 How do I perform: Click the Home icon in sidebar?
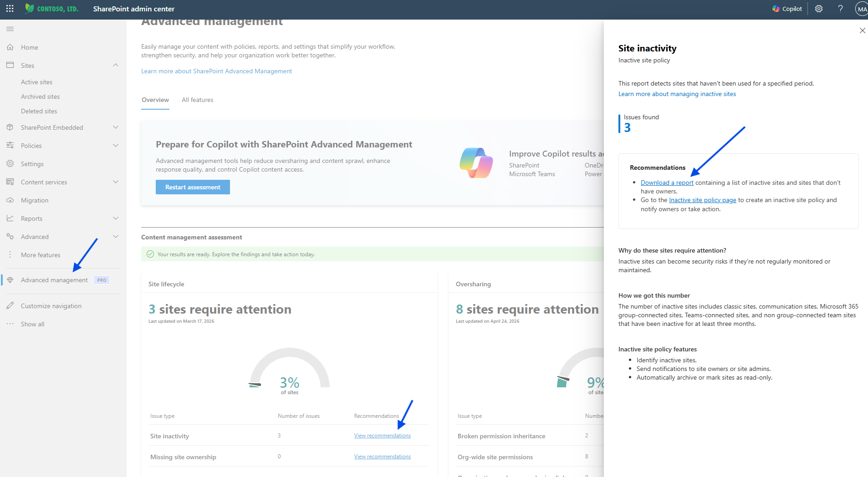coord(10,47)
